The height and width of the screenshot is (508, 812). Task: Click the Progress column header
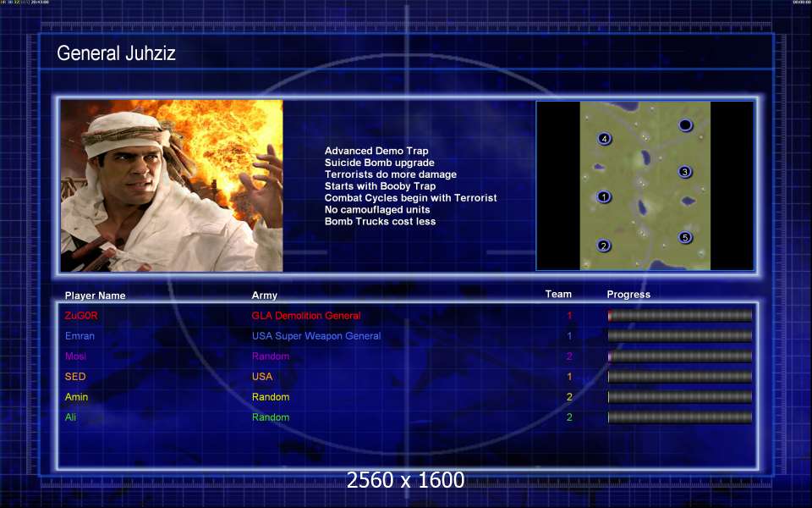point(628,295)
